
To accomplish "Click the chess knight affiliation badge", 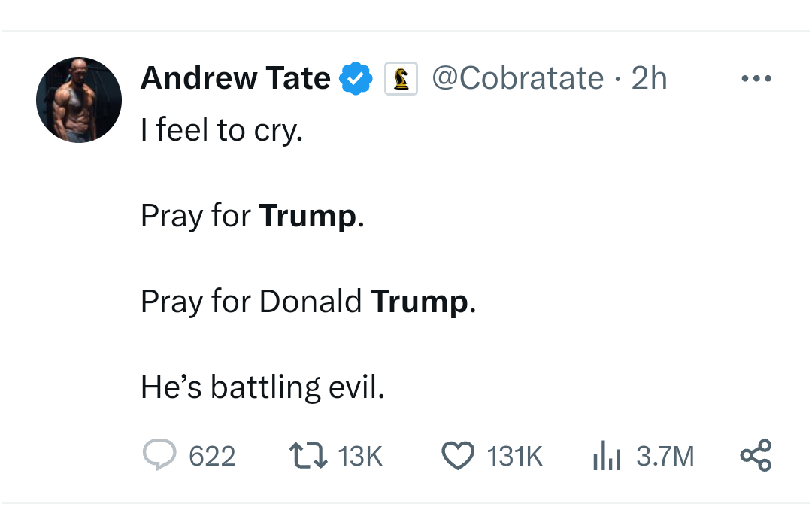I will 401,78.
